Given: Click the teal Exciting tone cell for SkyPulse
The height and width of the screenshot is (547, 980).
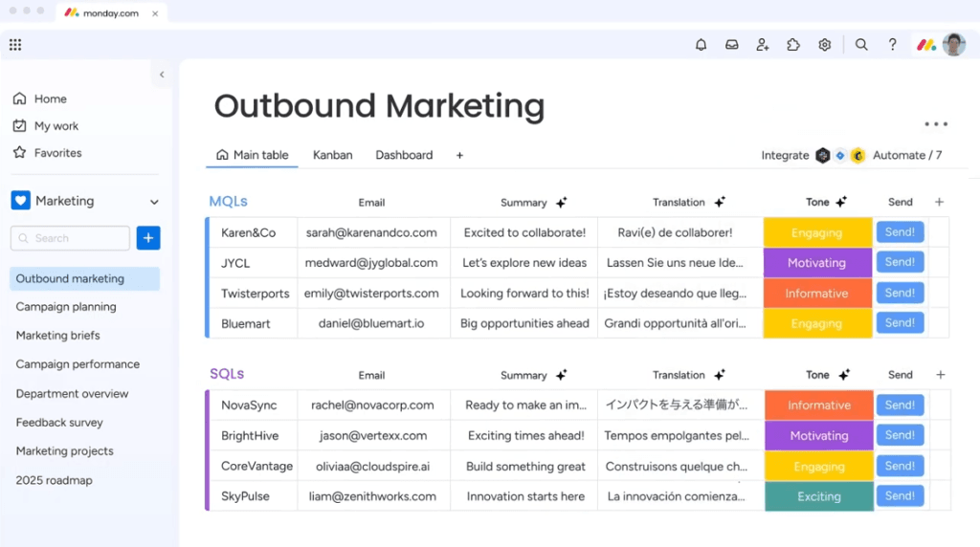Looking at the screenshot, I should [x=818, y=496].
